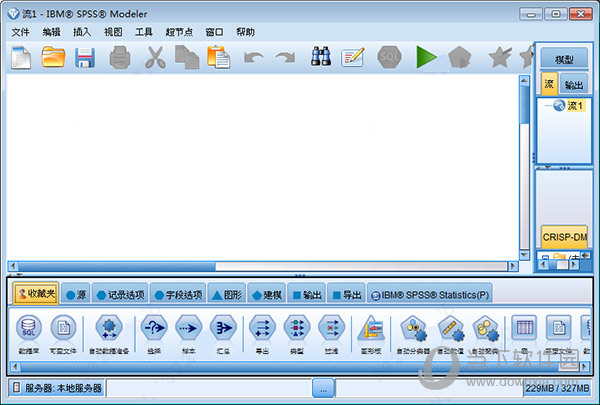Click the blue ellipsis button in the status bar
This screenshot has height=405, width=600.
coord(323,389)
